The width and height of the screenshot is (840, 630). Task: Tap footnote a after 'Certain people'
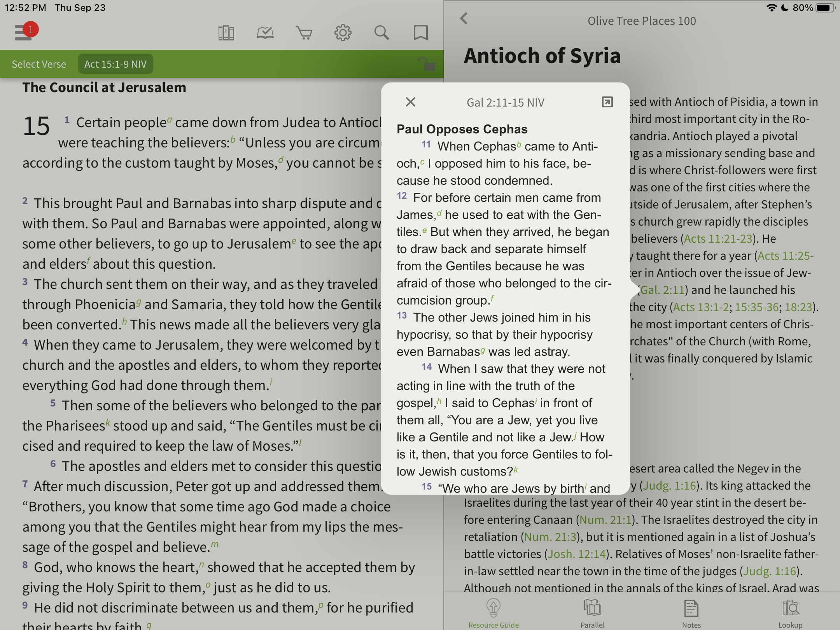pos(170,120)
